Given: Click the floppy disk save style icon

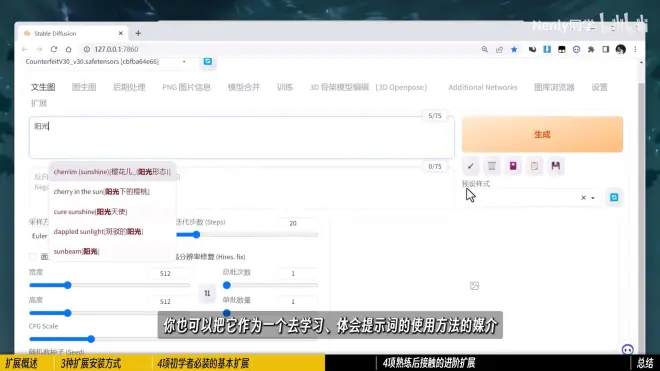Looking at the screenshot, I should tap(556, 166).
